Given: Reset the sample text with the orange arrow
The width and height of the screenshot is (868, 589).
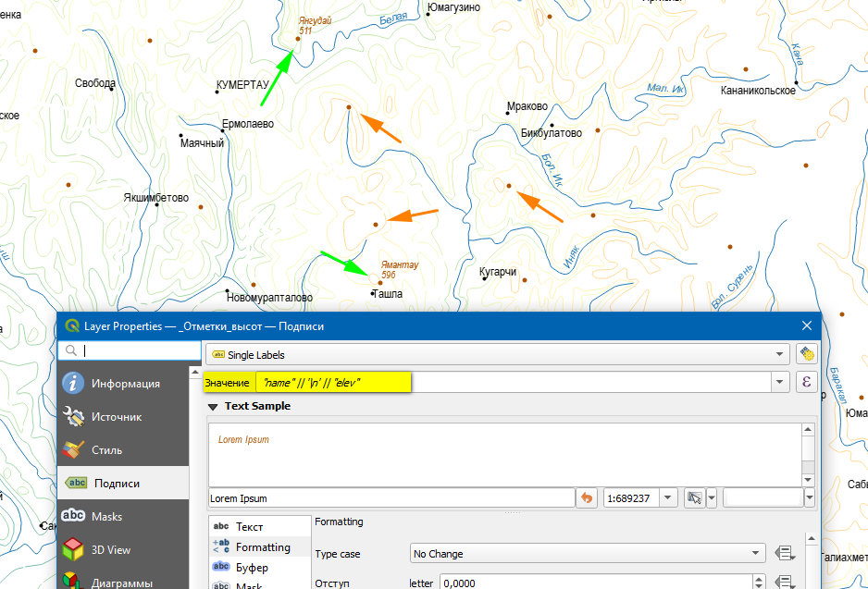Looking at the screenshot, I should tap(587, 498).
